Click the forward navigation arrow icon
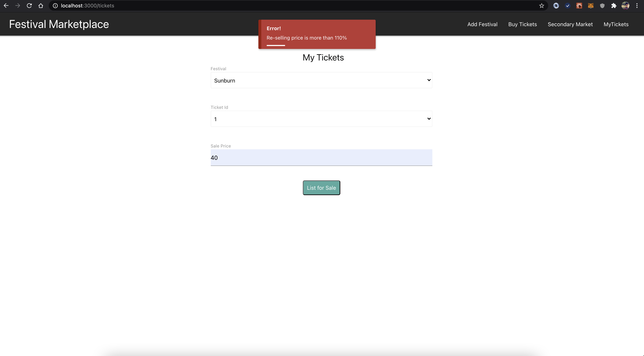The height and width of the screenshot is (356, 644). click(17, 5)
